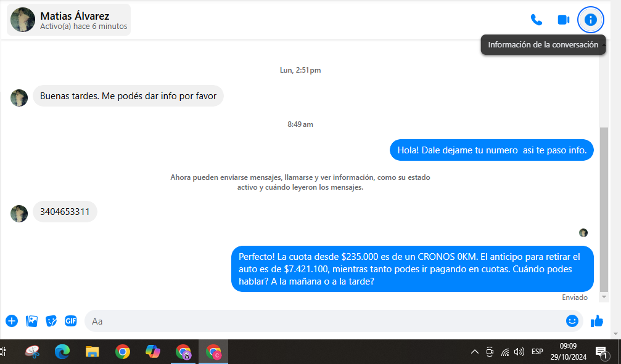Viewport: 621px width, 364px height.
Task: Open Windows notification center icon
Action: pos(602,351)
